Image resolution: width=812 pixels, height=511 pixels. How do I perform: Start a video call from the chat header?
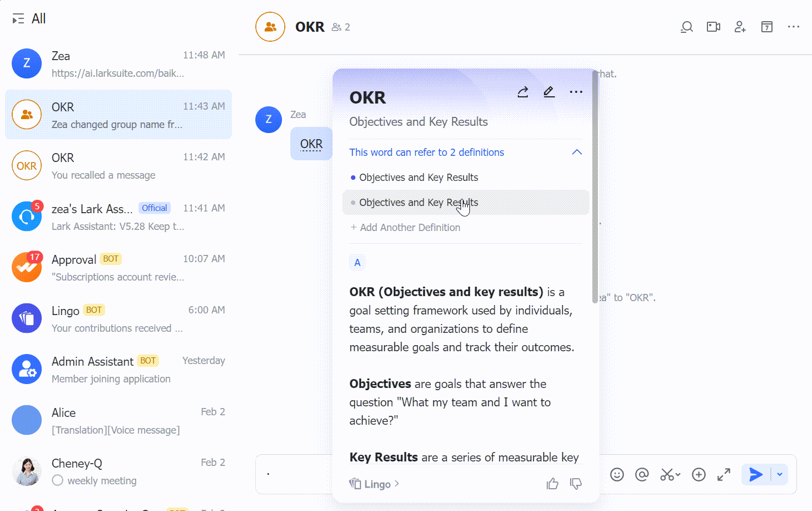coord(714,27)
